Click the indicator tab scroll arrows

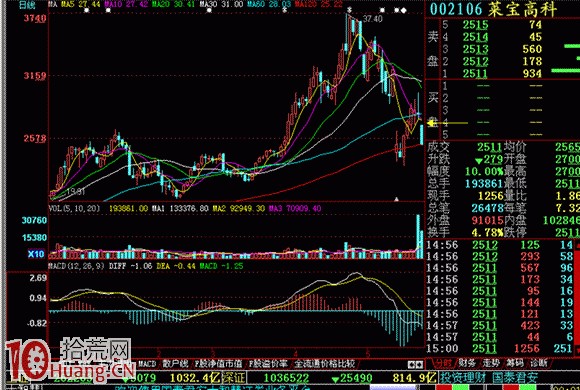[x=416, y=365]
